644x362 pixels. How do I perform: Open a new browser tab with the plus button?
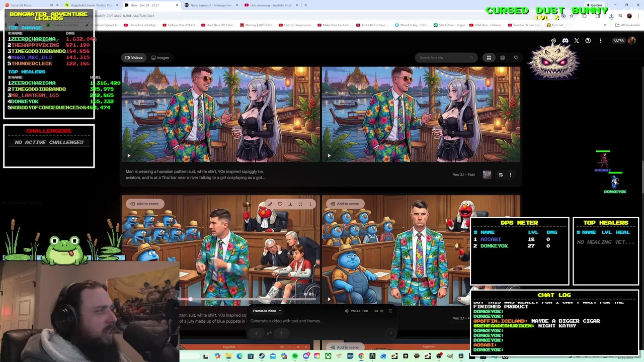click(306, 5)
